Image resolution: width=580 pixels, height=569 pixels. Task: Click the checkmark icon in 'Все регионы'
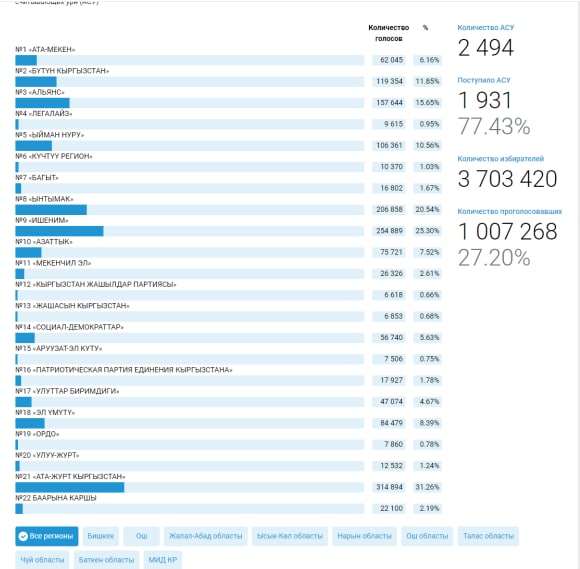pos(23,536)
